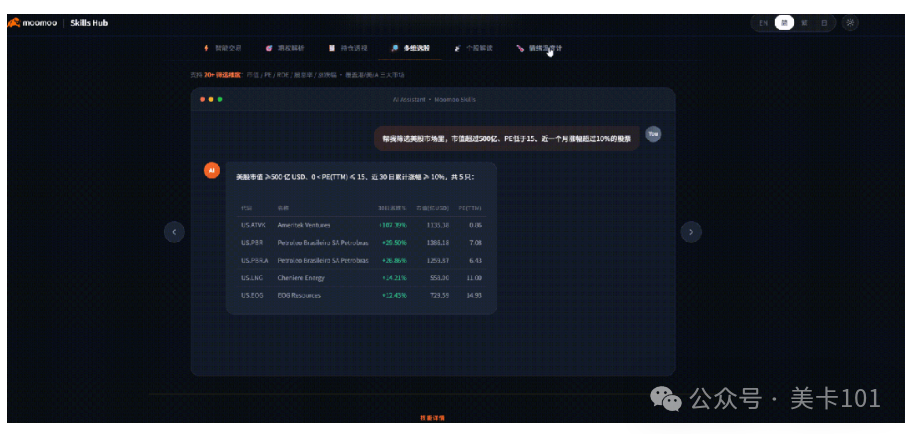909x434 pixels.
Task: Click the company name in the US.PBR row
Action: click(323, 243)
